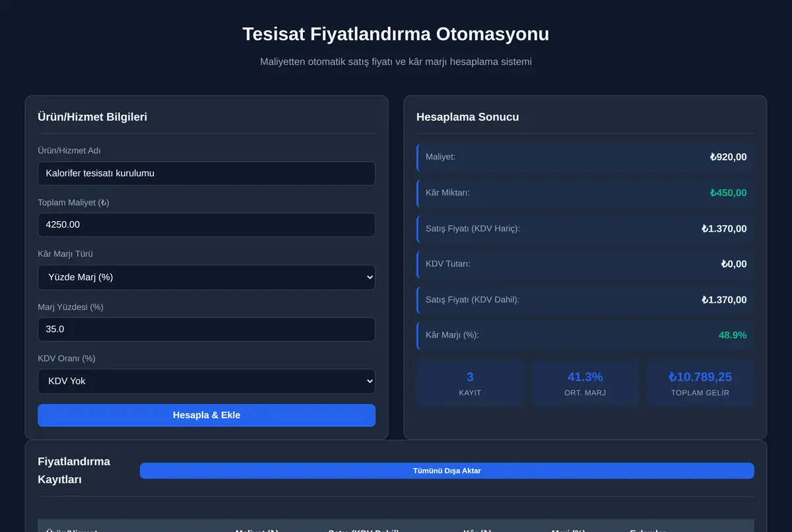Click the Ürün/Hizmet Bilgileri panel title
The height and width of the screenshot is (532, 792).
(x=92, y=117)
